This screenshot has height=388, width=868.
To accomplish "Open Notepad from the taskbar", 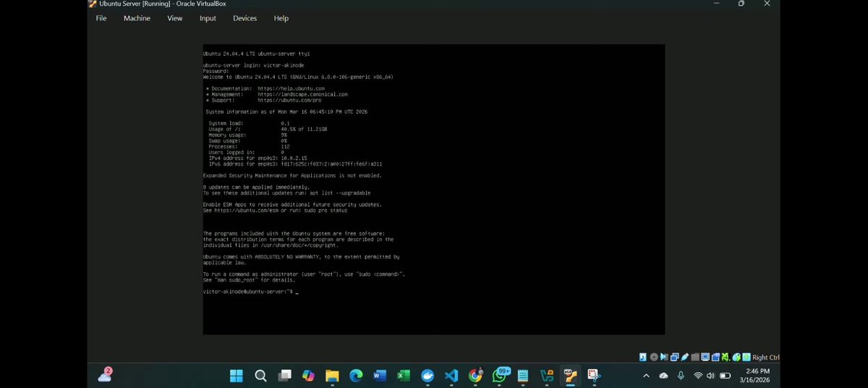I will coord(523,376).
